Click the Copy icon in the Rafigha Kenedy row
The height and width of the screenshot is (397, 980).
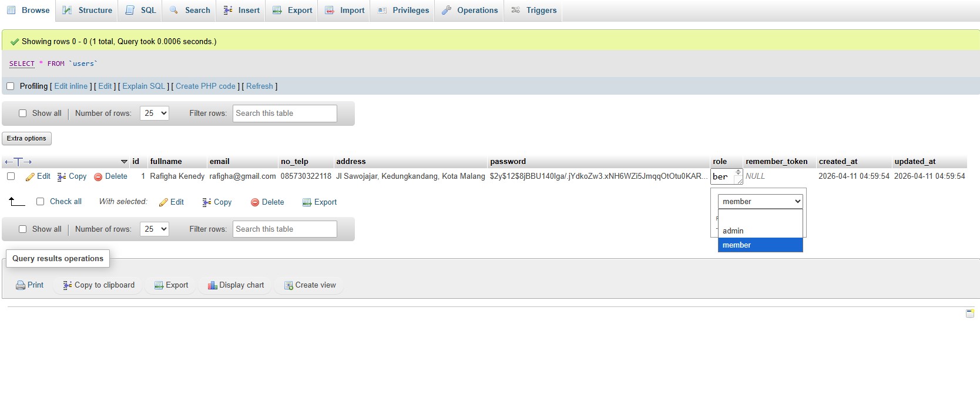coord(62,176)
